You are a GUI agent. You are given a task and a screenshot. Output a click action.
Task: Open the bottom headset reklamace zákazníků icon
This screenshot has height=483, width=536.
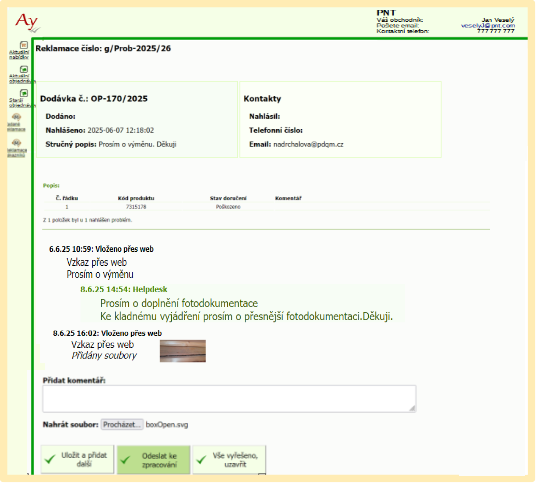point(16,143)
